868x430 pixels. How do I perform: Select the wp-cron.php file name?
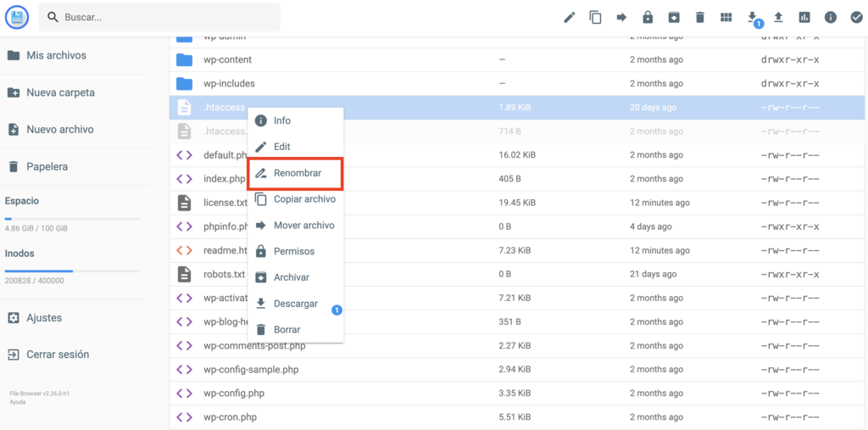231,417
